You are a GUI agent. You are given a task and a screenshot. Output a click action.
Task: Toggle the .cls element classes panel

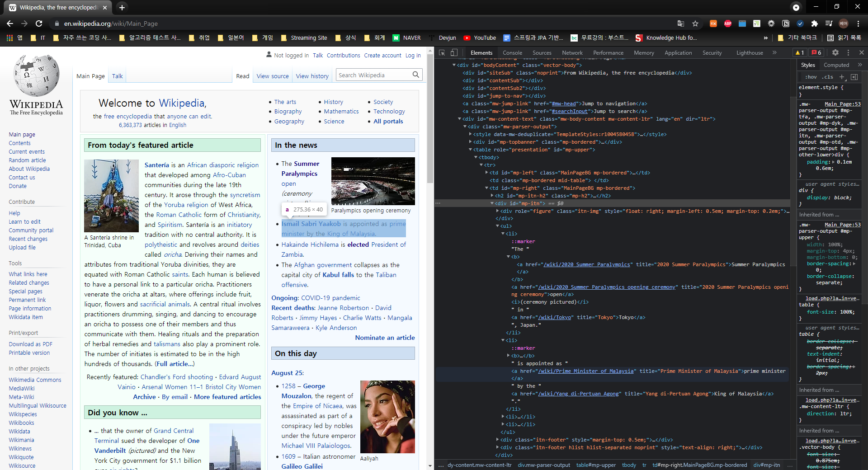click(x=828, y=77)
